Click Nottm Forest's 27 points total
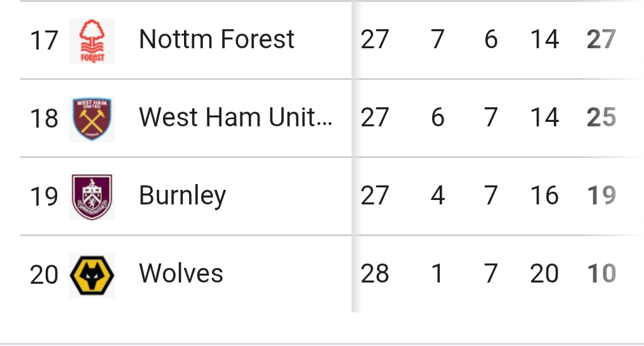The image size is (644, 346). pyautogui.click(x=601, y=39)
